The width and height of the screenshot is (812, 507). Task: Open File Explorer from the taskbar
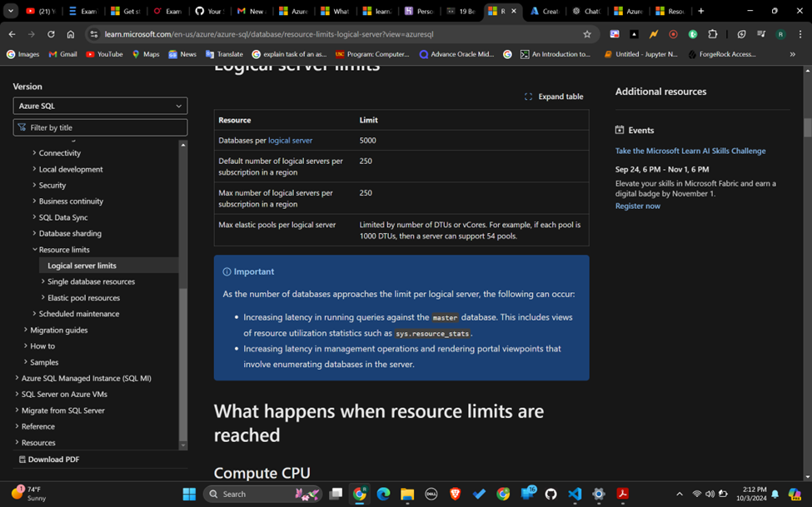407,494
